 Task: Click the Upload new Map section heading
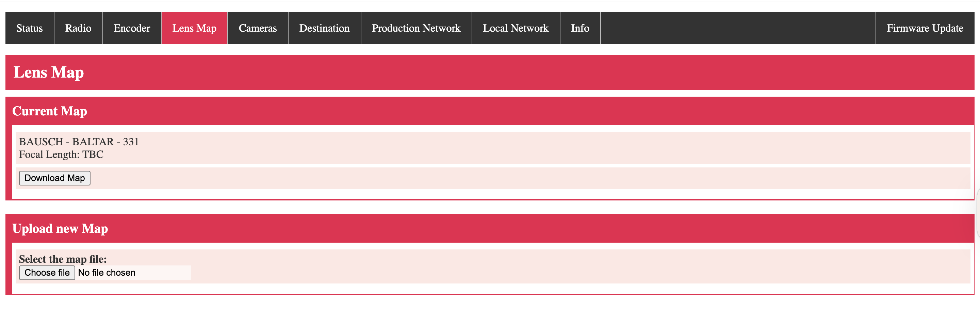pyautogui.click(x=60, y=228)
